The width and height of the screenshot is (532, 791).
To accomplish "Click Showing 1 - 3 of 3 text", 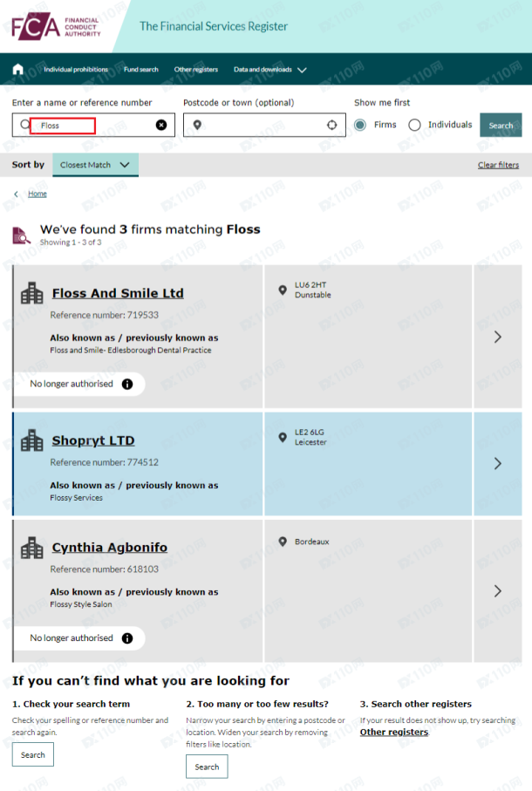I will click(x=71, y=242).
